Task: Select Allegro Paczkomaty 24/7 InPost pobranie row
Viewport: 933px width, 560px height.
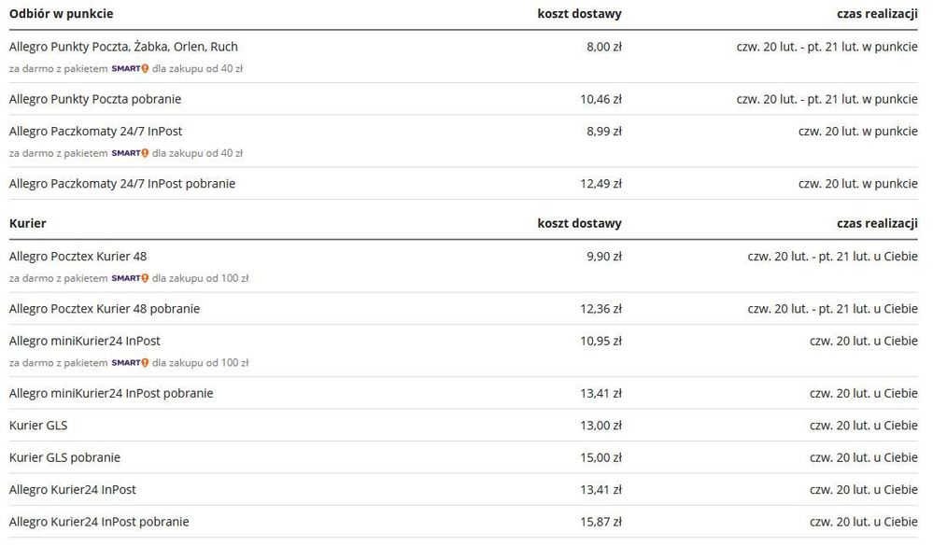Action: point(122,184)
